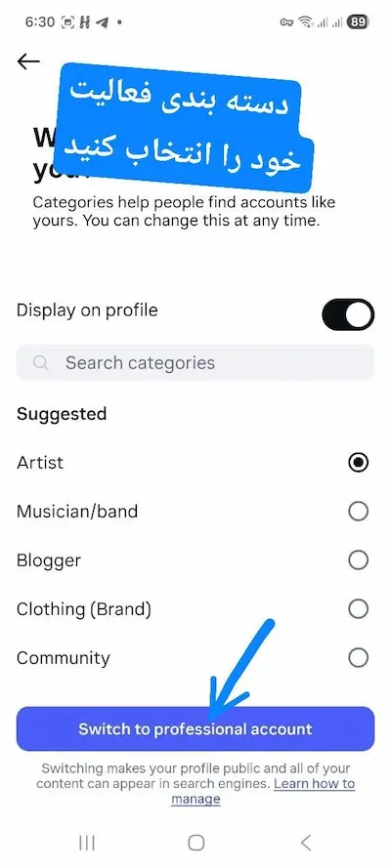Open Android recent apps button

pos(87,843)
